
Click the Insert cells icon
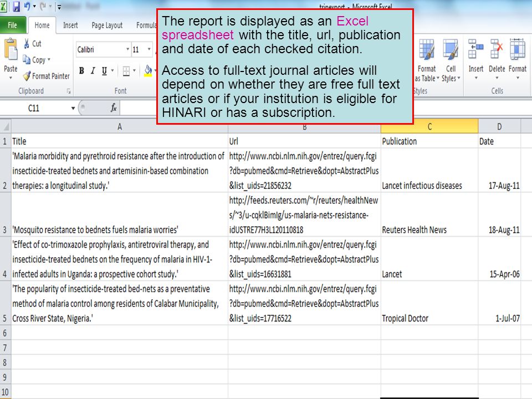(475, 49)
